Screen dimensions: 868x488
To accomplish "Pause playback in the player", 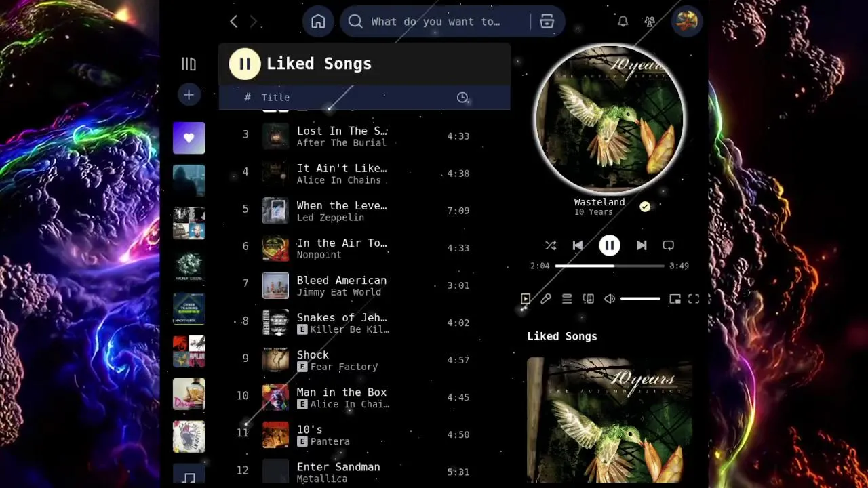I will (610, 245).
